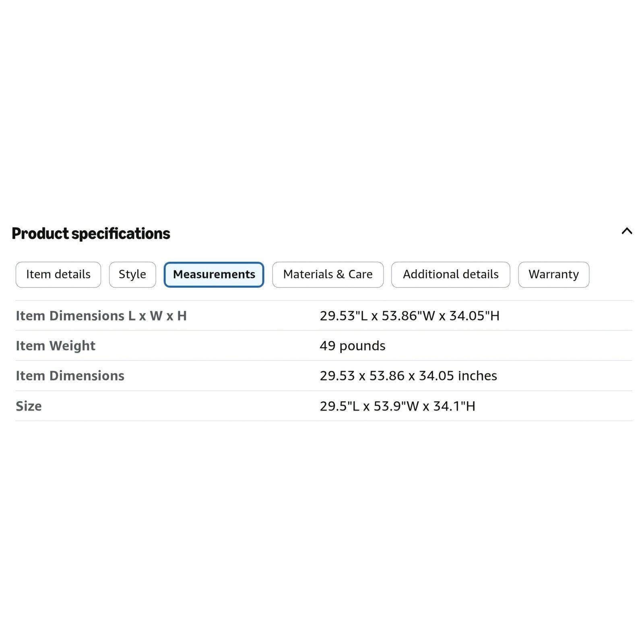Image resolution: width=644 pixels, height=644 pixels.
Task: Click the 29.53"L x 53.86"W x 34.05"H value
Action: point(410,316)
